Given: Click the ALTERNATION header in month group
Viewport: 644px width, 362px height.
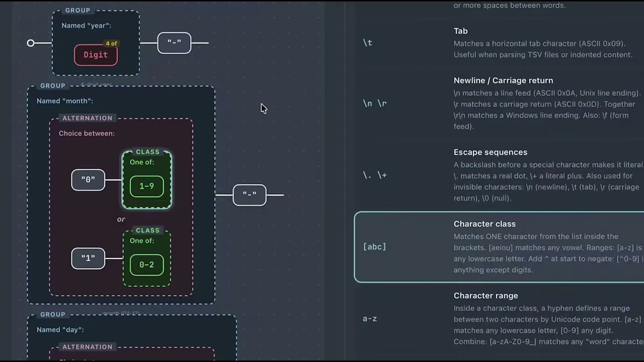Looking at the screenshot, I should 87,118.
